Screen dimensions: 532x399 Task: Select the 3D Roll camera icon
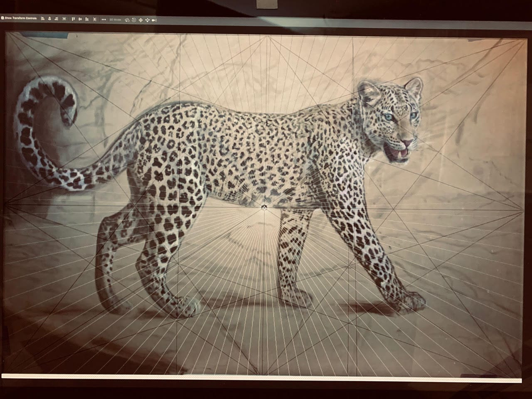[x=134, y=20]
